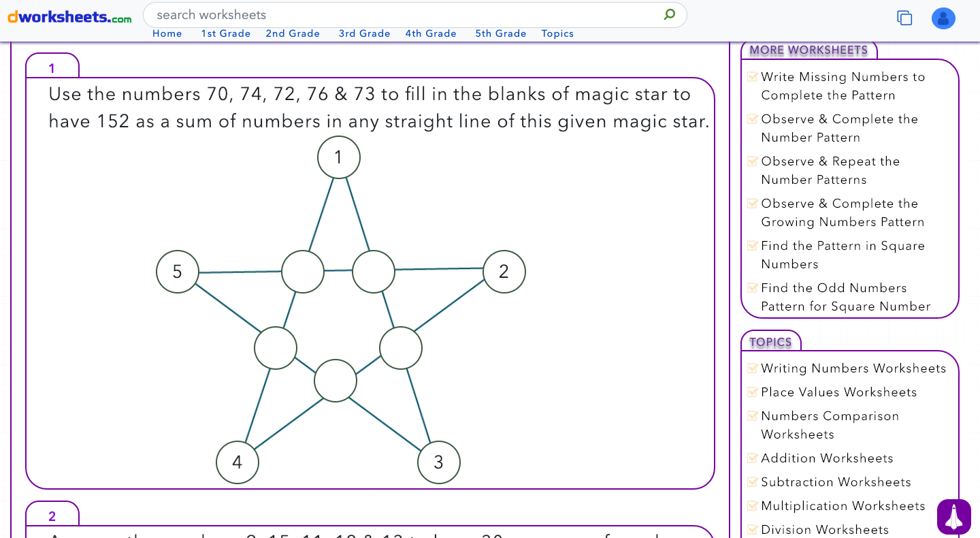Open the Subtraction Worksheets link
The image size is (980, 538).
point(836,481)
